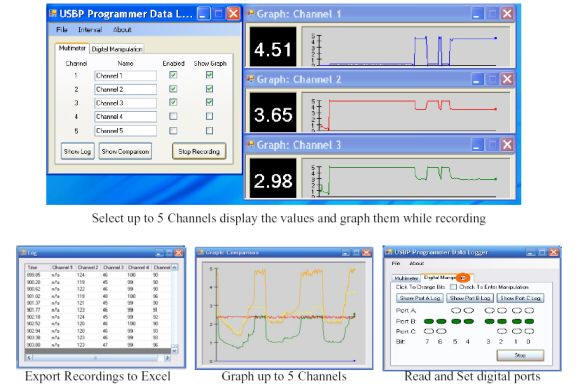
Task: Click the Graph: Channel 1 window icon
Action: coord(251,14)
